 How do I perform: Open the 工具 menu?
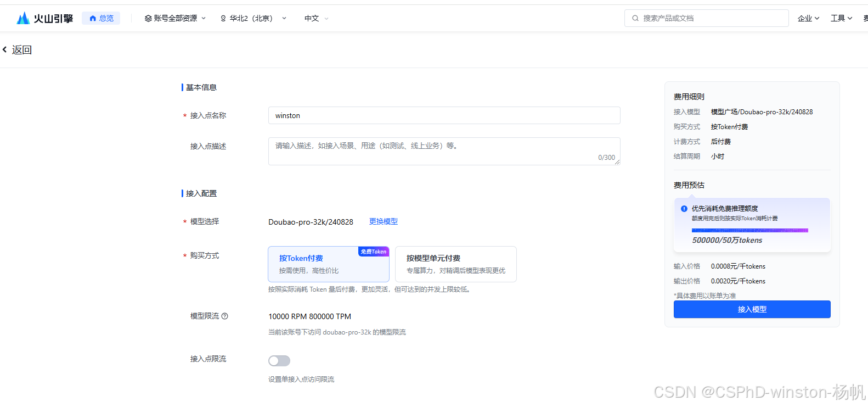pos(841,18)
